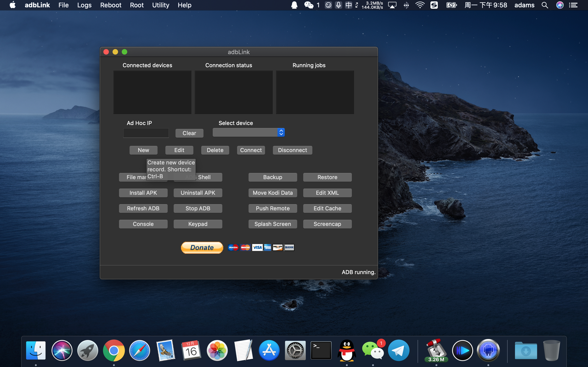Click the PayPal Donate button

pos(202,247)
